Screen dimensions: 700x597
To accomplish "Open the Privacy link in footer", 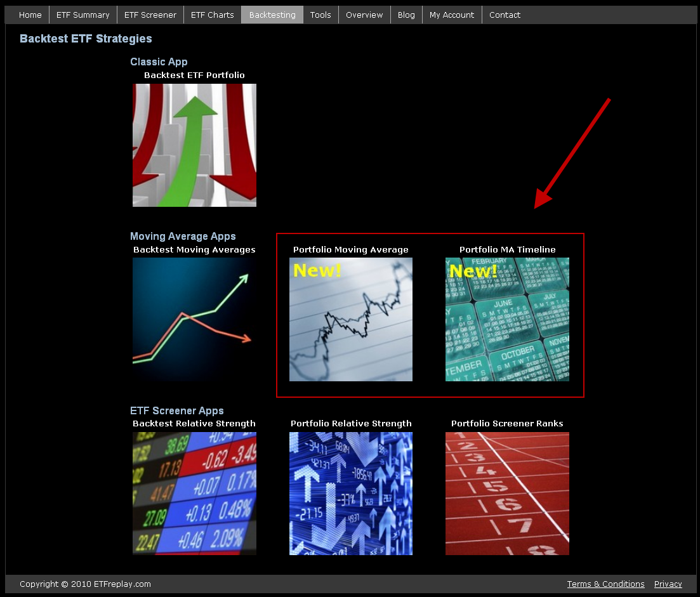I will 668,584.
